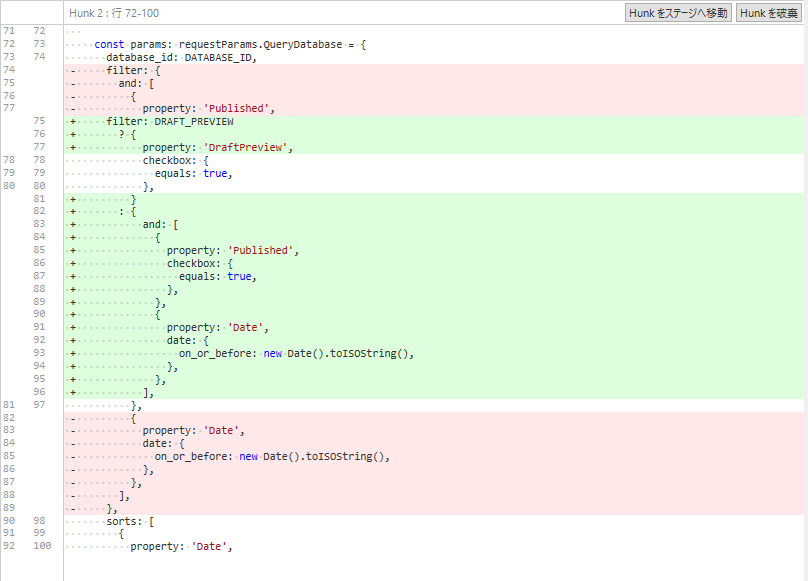Screen dimensions: 808x581
Task: Click new line number 100
Action: pos(40,546)
